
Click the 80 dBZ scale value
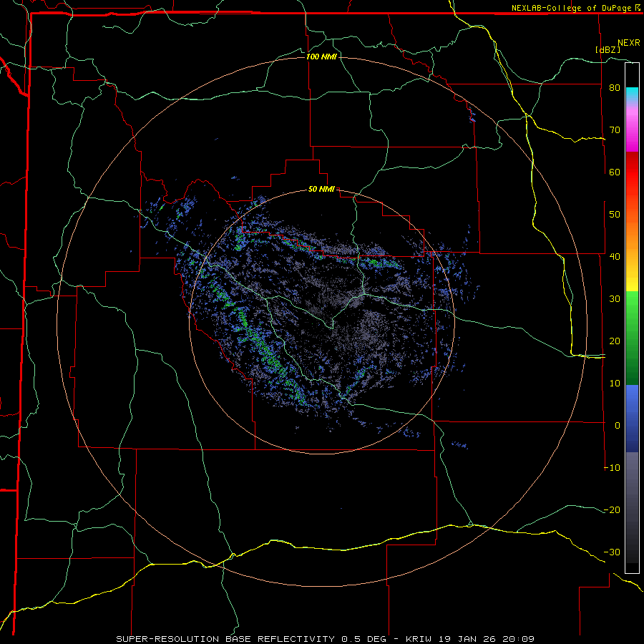[615, 87]
